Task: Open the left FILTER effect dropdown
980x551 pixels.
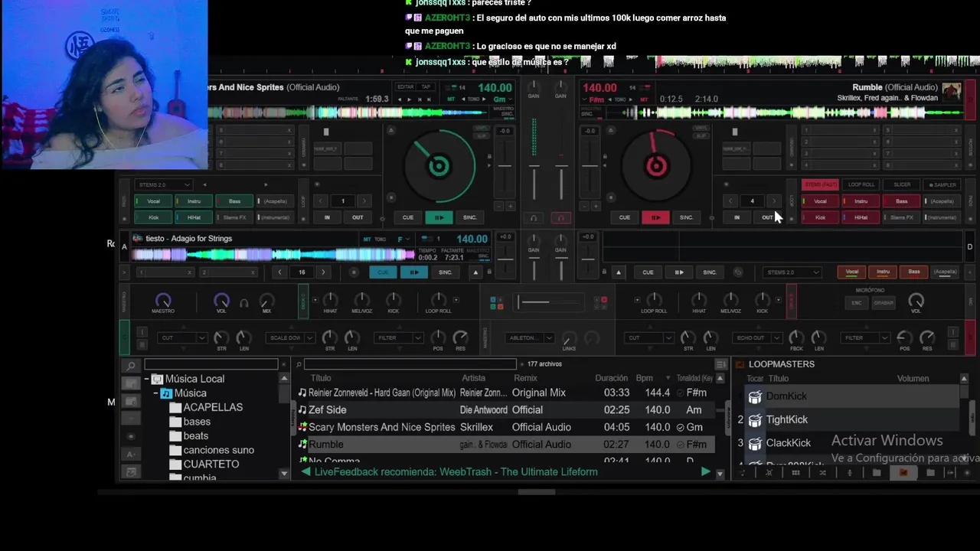Action: click(x=399, y=337)
